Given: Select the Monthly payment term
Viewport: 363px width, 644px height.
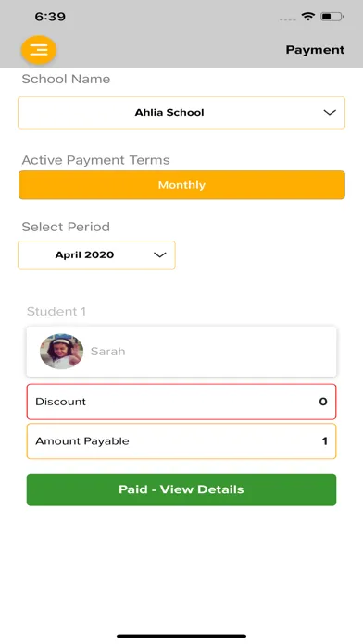Looking at the screenshot, I should click(181, 185).
